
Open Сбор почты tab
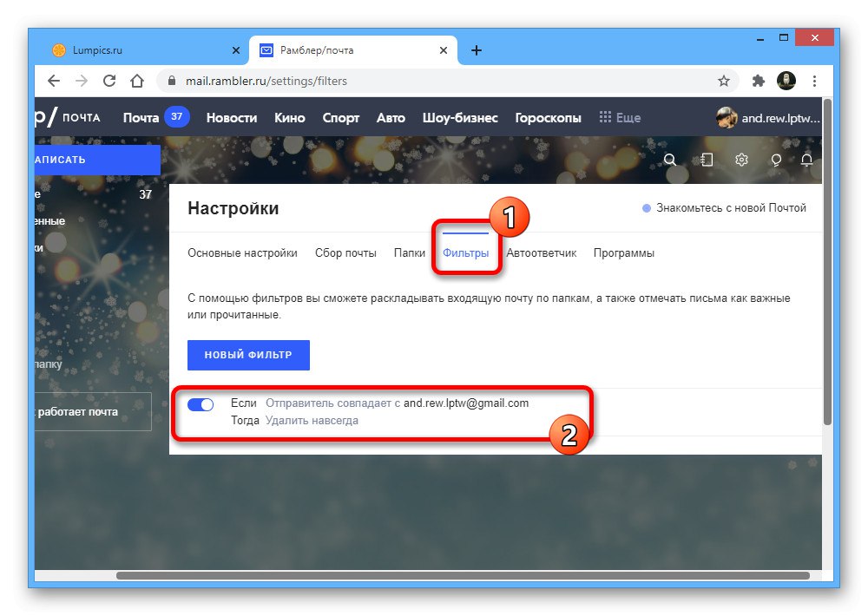(345, 253)
